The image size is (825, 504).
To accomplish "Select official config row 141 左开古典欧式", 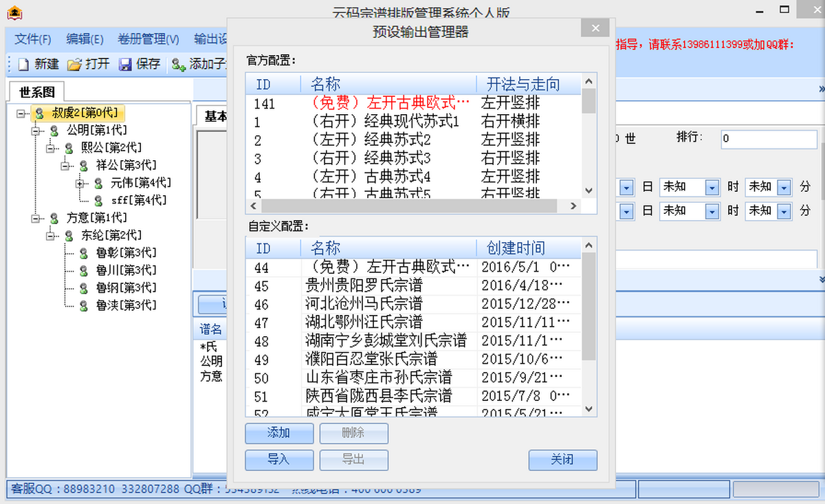I will coord(413,103).
